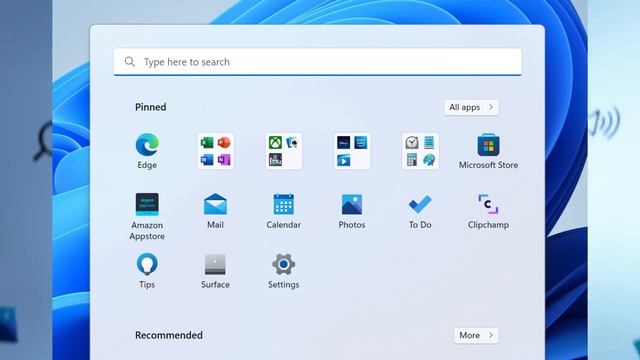Open Settings from the Start menu
Image resolution: width=640 pixels, height=360 pixels.
click(284, 271)
